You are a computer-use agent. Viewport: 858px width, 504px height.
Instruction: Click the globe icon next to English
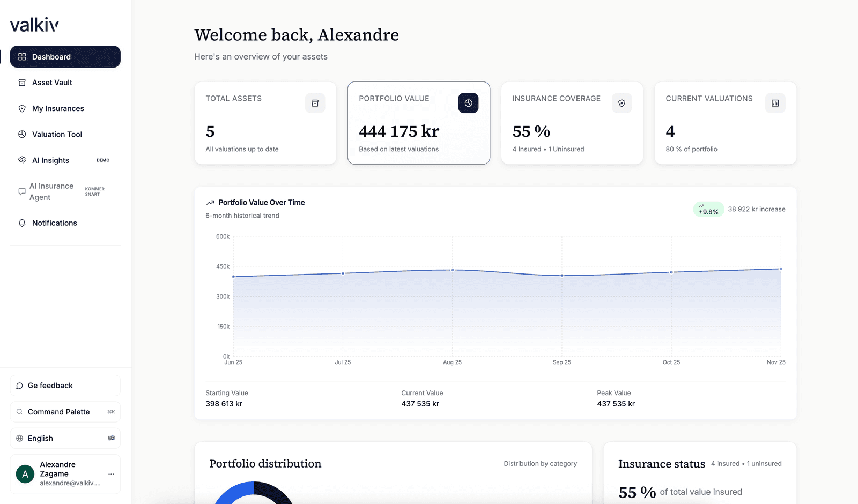tap(19, 438)
